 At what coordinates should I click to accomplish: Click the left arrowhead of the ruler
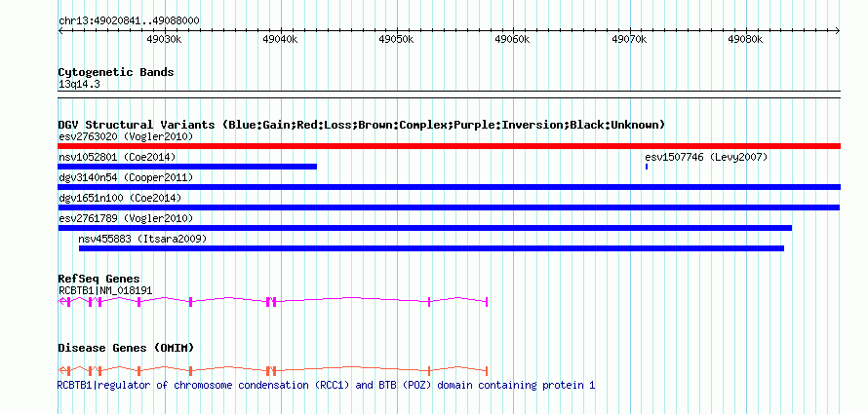point(60,31)
